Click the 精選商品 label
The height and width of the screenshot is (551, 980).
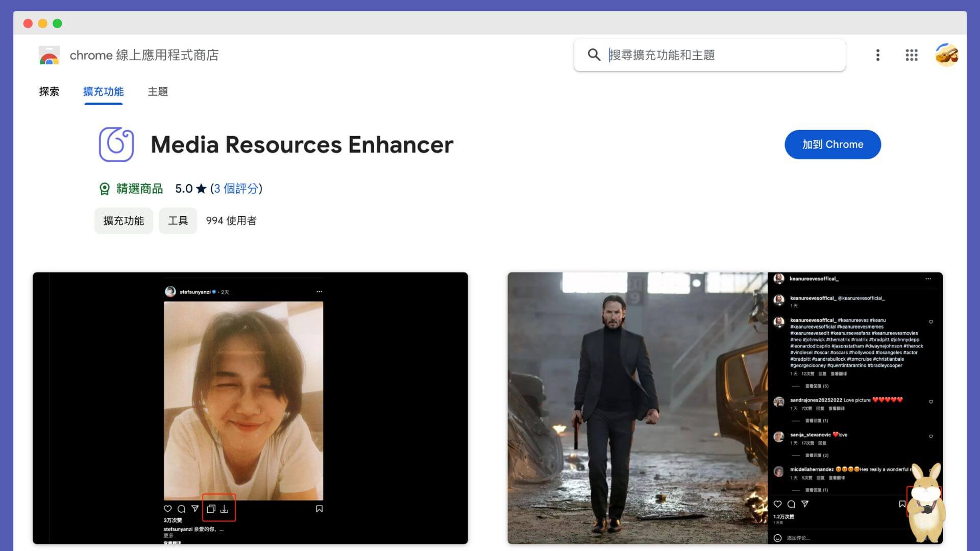tap(139, 189)
